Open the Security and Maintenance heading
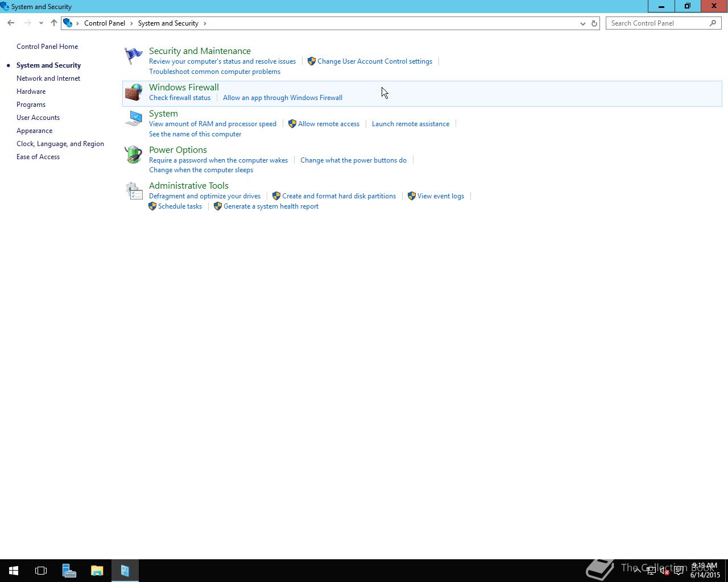 click(200, 51)
